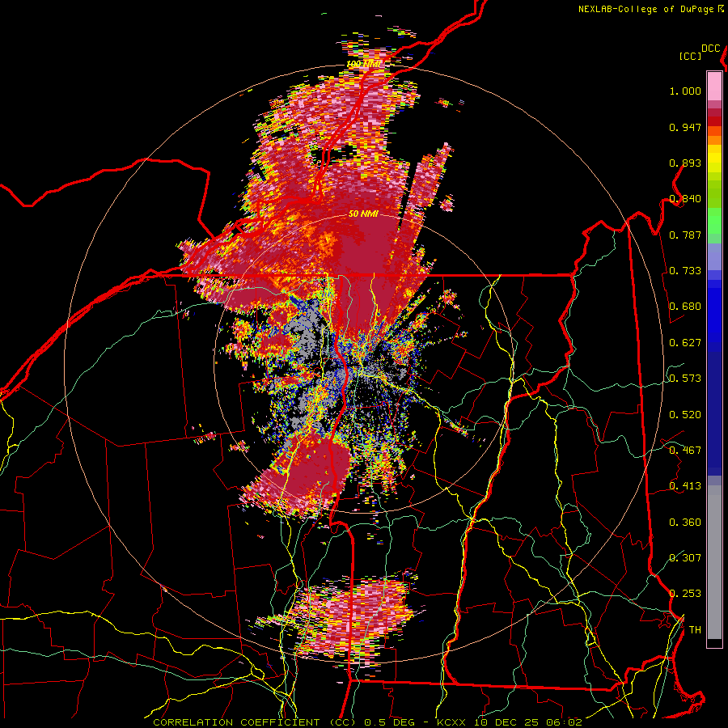
Task: Click the bright green band of the color scale
Action: click(x=714, y=221)
